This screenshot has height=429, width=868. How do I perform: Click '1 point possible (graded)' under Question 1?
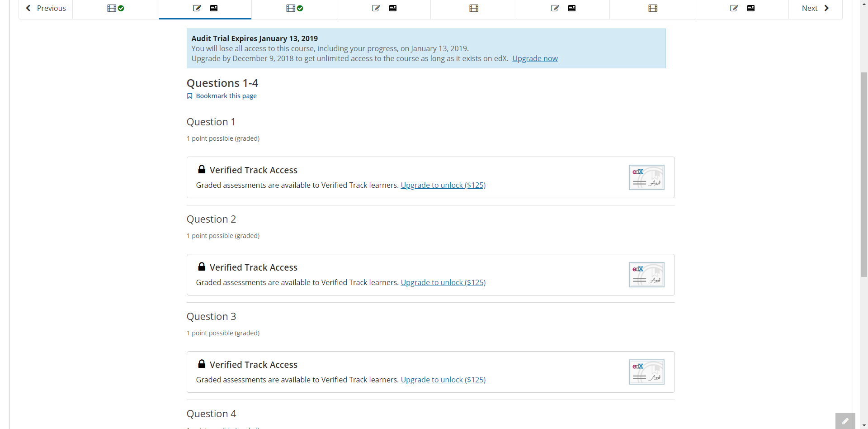[223, 138]
